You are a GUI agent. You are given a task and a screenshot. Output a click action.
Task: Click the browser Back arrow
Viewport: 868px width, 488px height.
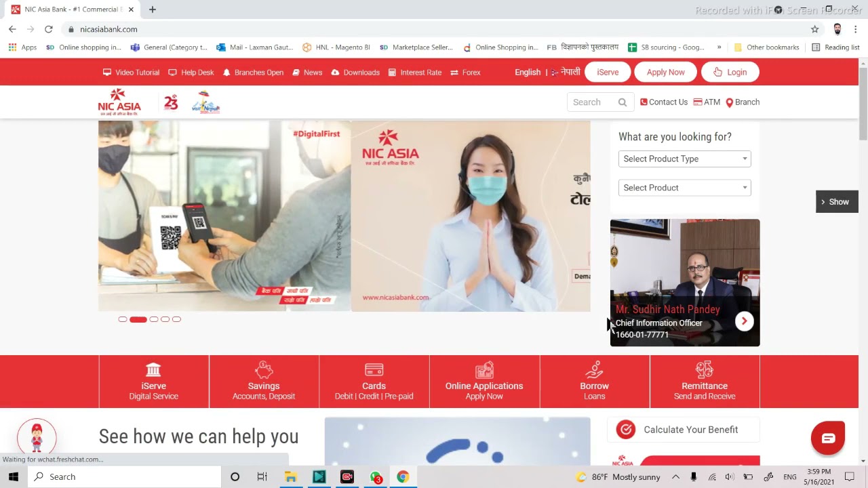coord(12,29)
